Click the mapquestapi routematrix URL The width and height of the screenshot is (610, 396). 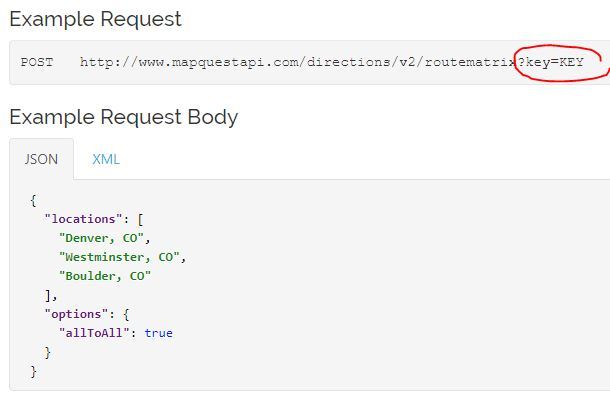(x=298, y=62)
